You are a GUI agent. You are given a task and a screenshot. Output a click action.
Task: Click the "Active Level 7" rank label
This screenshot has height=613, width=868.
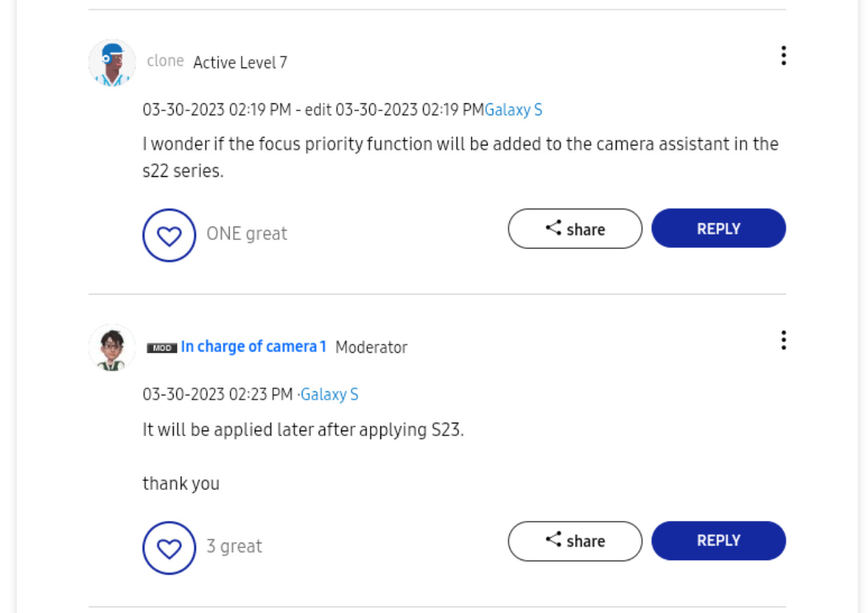pyautogui.click(x=240, y=62)
